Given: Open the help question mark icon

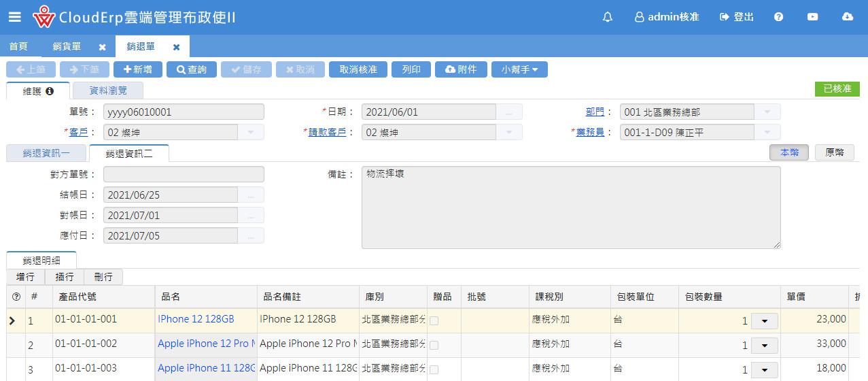Looking at the screenshot, I should click(x=779, y=17).
